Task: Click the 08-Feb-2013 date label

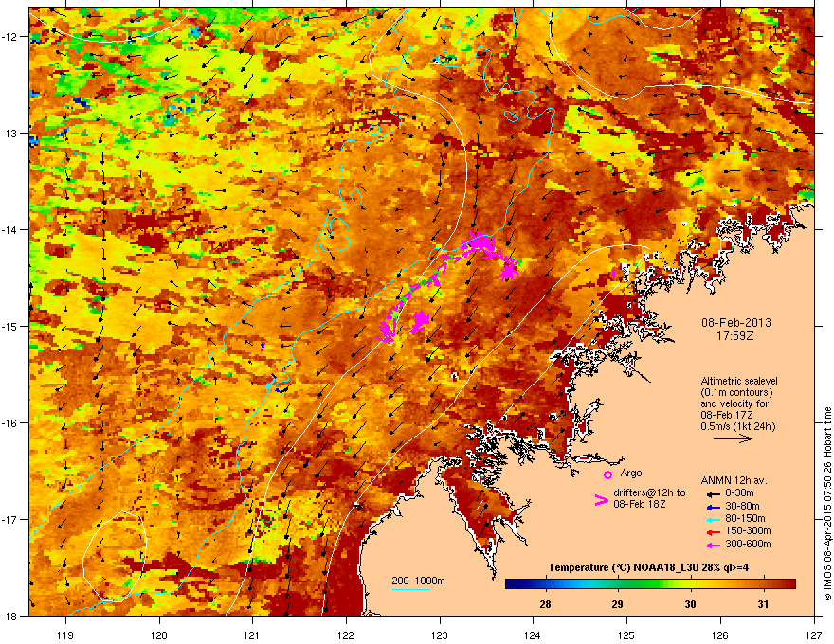Action: pyautogui.click(x=735, y=323)
